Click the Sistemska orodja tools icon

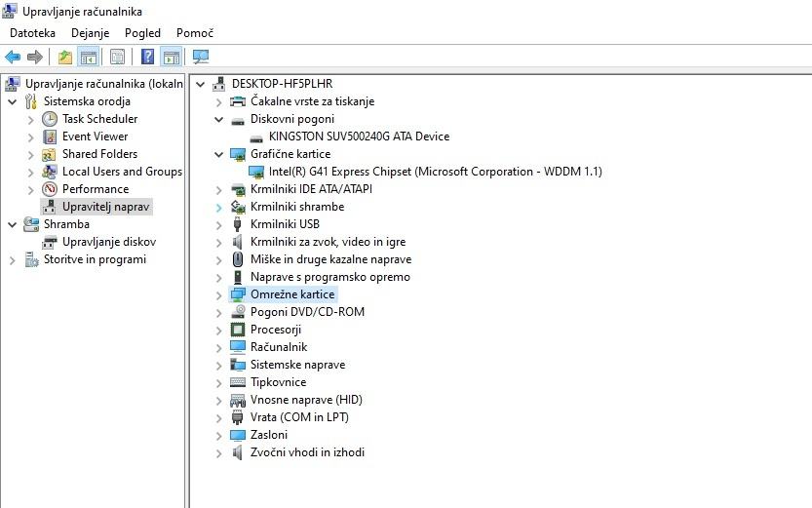pos(31,101)
